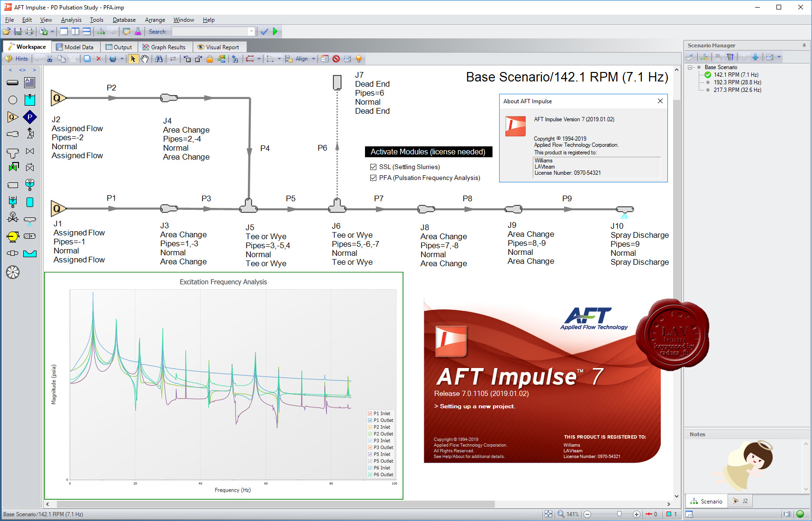Open a model file with the folder icon
Screen dimensions: 812x521
pos(7,32)
